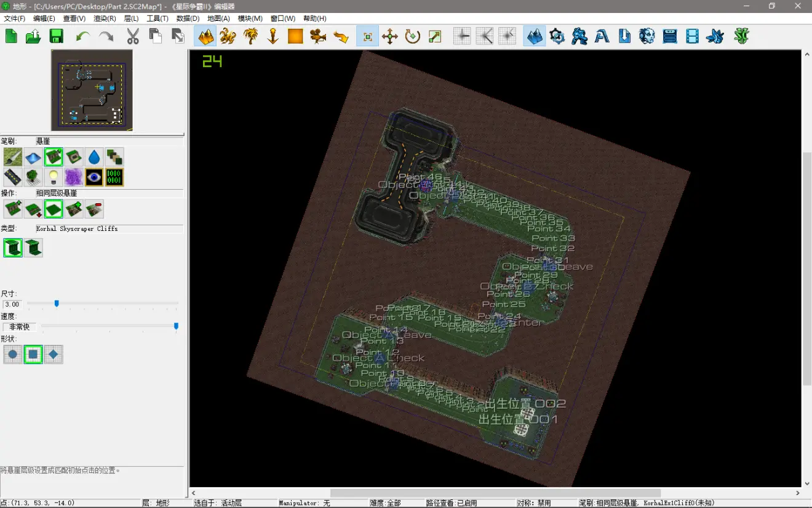Save the map with the floppy icon

[57, 36]
